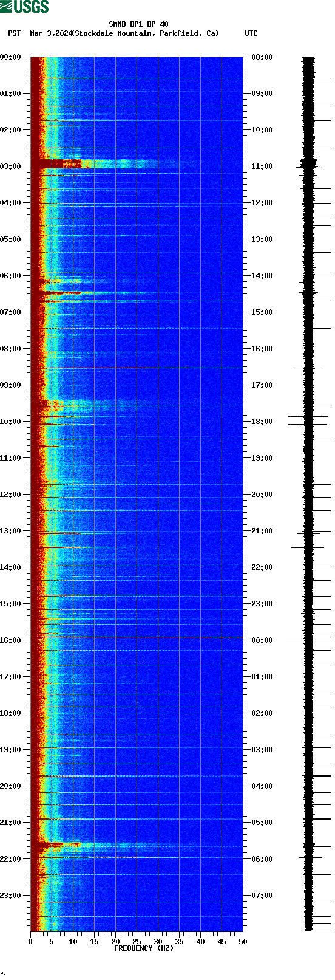
Task: Click the 23:00 PST time label
Action: click(x=11, y=896)
